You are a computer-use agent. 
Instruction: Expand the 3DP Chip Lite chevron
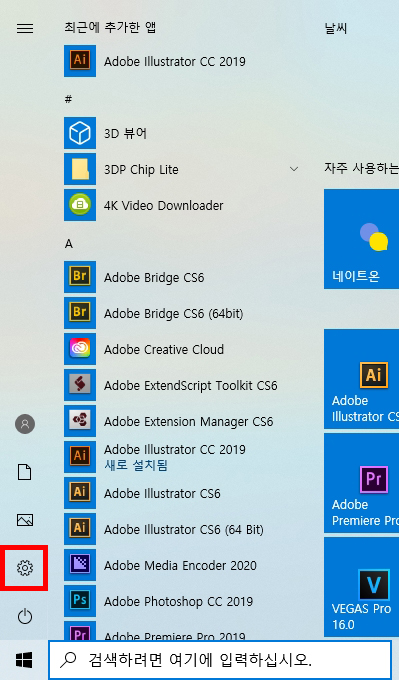(294, 169)
